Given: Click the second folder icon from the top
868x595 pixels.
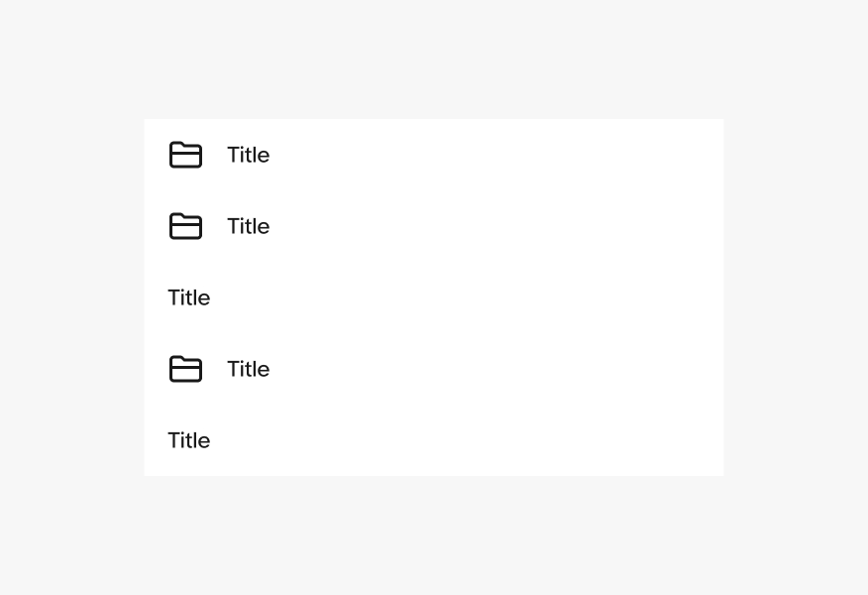Looking at the screenshot, I should tap(185, 226).
